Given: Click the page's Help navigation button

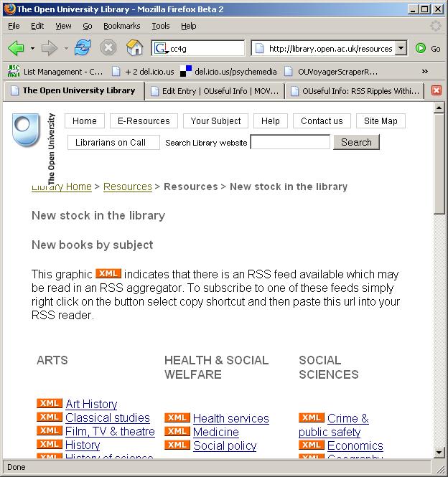Looking at the screenshot, I should 271,121.
